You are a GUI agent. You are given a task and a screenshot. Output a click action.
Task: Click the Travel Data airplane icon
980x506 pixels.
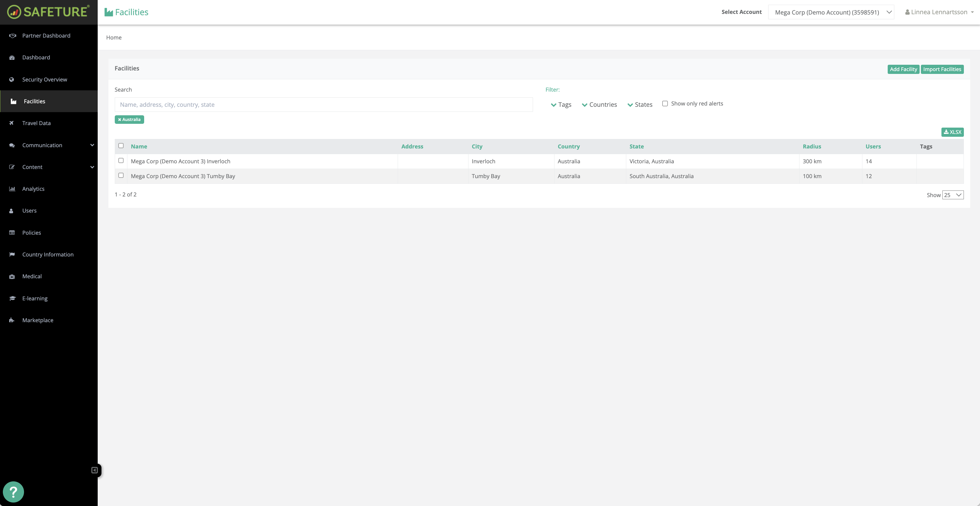[12, 123]
